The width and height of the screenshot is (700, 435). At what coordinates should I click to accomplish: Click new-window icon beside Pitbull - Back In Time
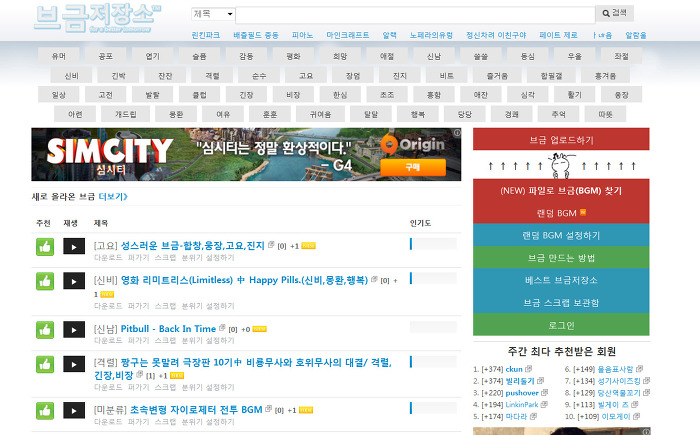coord(222,328)
